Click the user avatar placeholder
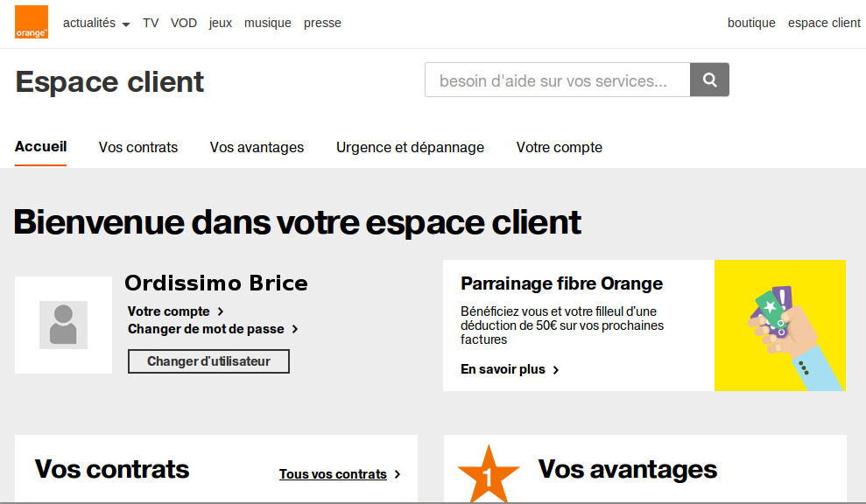Screen dimensions: 866x504 pyautogui.click(x=64, y=325)
